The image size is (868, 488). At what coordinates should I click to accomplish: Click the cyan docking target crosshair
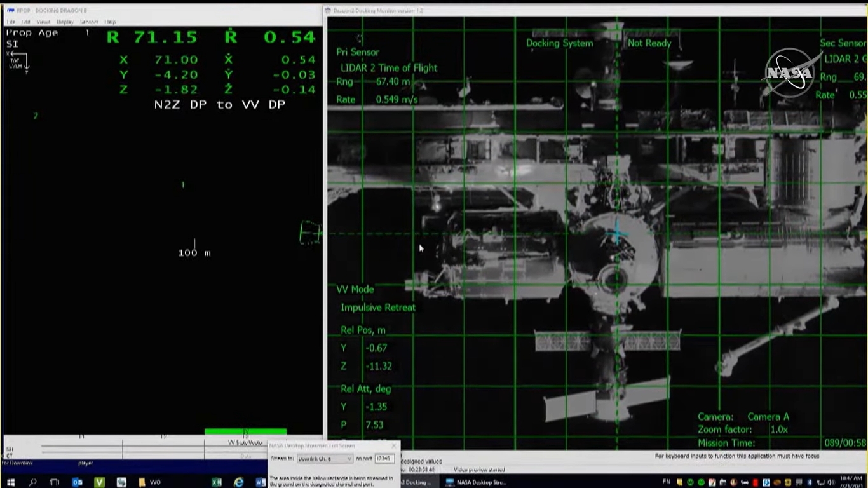click(x=616, y=234)
